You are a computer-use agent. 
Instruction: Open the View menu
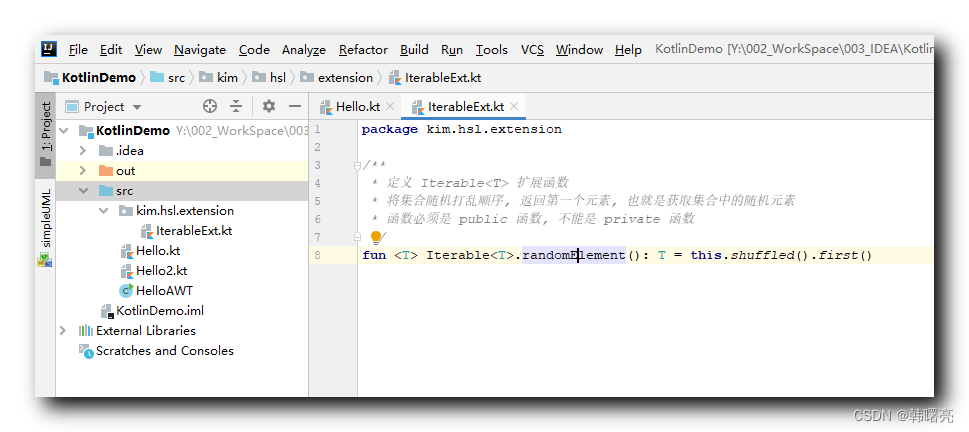148,50
